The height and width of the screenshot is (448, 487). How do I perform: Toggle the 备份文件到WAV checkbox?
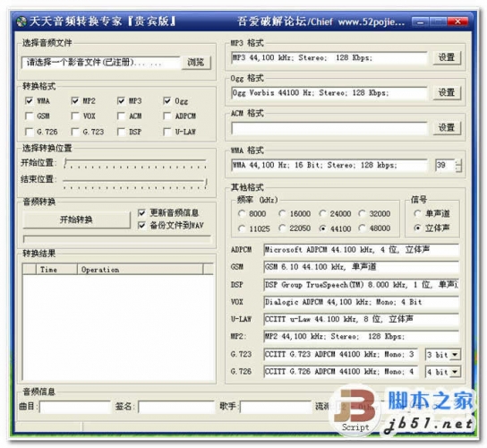141,226
